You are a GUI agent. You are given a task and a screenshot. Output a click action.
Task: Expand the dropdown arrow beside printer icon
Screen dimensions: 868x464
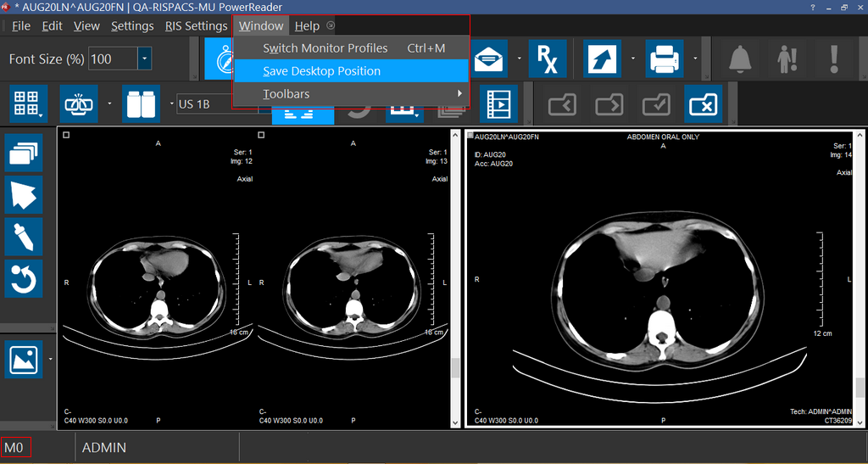(x=695, y=59)
